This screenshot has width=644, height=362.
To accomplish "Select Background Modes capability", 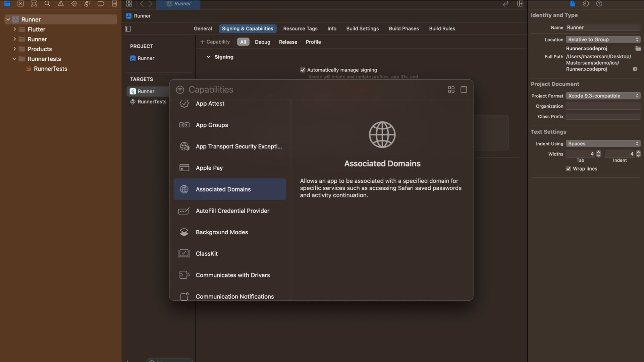I will (x=222, y=232).
